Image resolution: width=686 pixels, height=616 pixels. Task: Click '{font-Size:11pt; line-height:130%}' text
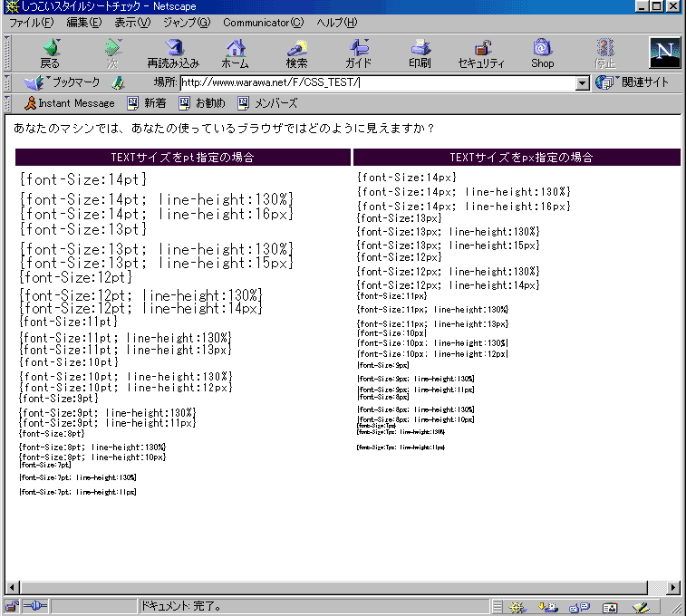(125, 338)
